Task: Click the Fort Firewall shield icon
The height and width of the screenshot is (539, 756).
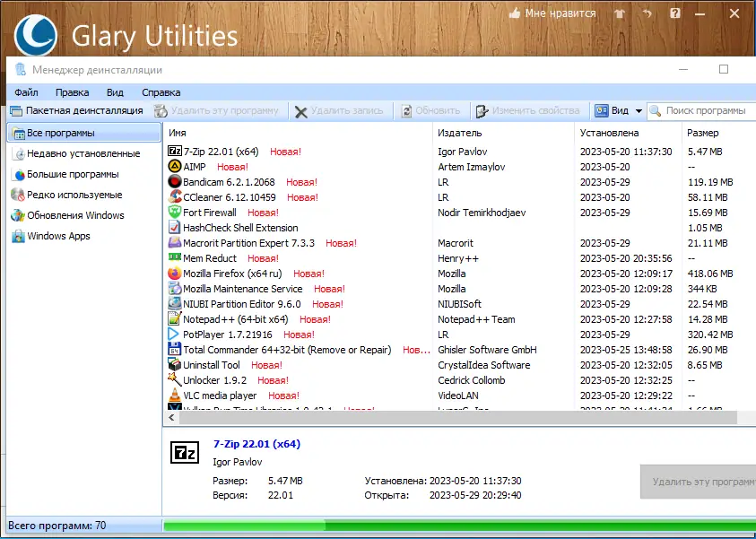Action: coord(175,213)
